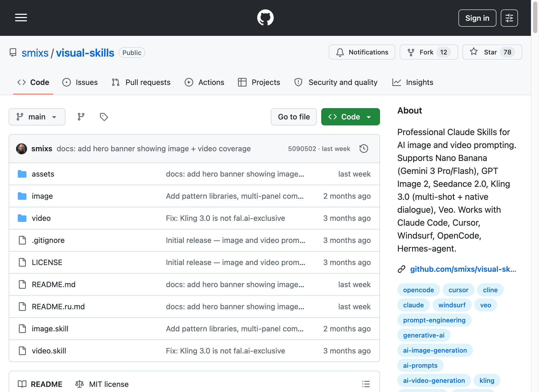The width and height of the screenshot is (539, 392).
Task: Open the Security and quality tab
Action: pos(336,82)
